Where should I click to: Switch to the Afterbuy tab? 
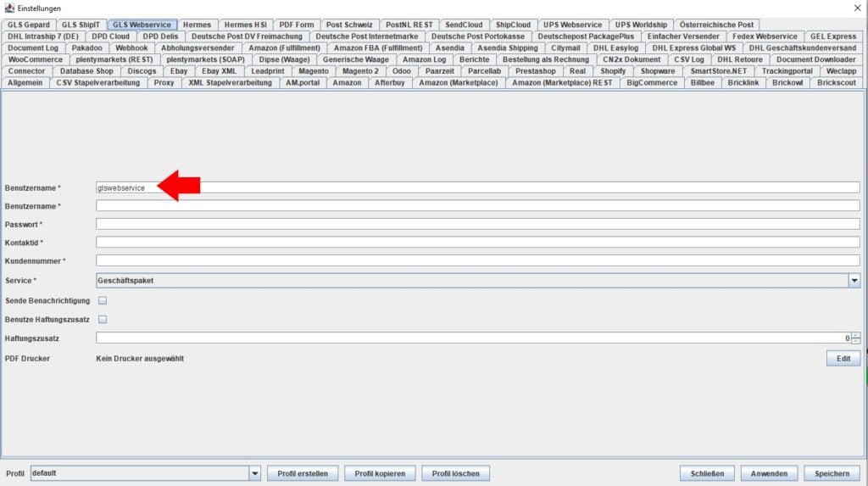pyautogui.click(x=390, y=83)
